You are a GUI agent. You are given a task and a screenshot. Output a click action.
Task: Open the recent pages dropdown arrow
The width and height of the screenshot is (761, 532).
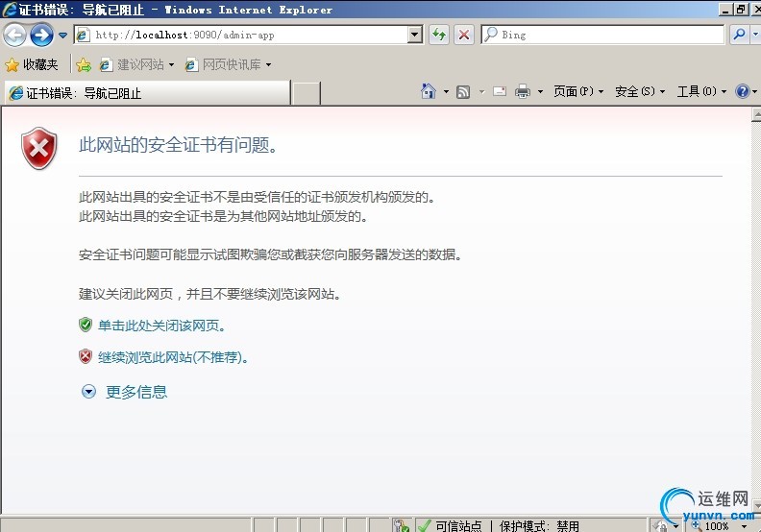pos(63,35)
